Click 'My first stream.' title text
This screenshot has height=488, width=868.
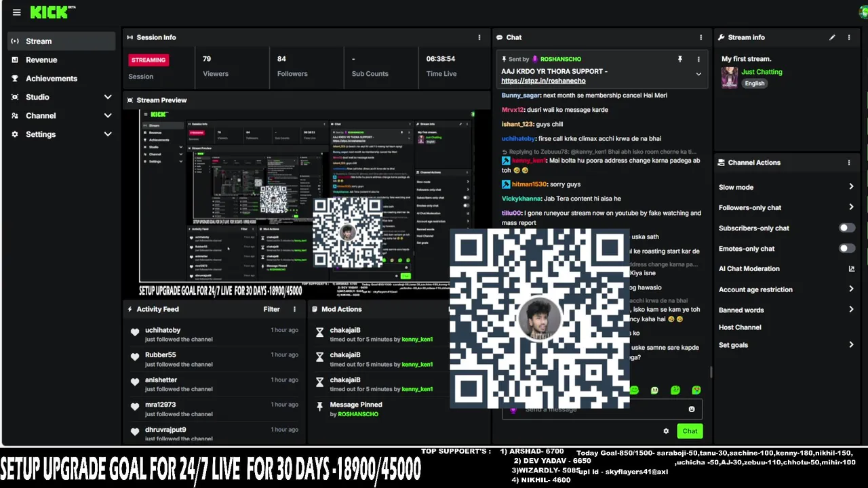[x=747, y=59]
